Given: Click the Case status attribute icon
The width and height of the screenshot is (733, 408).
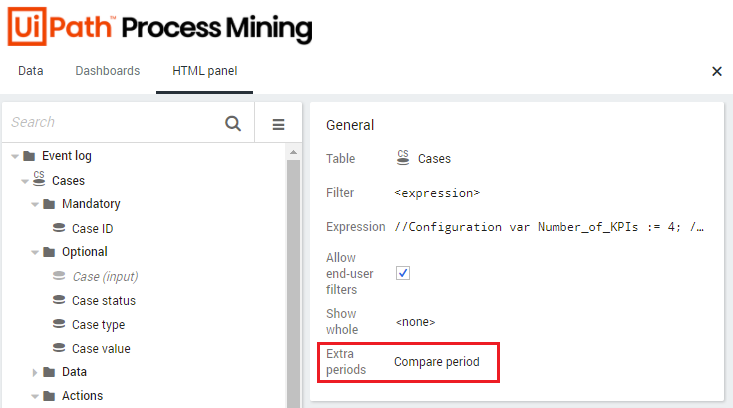Looking at the screenshot, I should [x=59, y=300].
